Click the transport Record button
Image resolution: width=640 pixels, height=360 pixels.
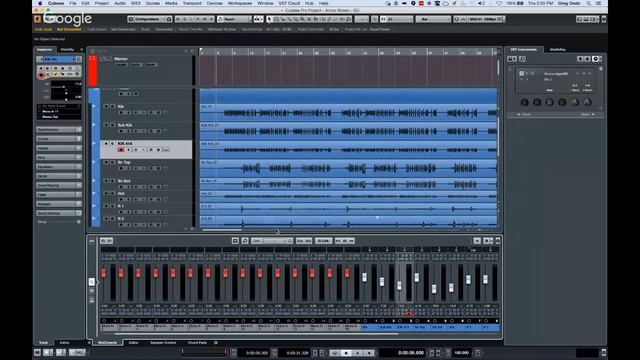point(369,353)
